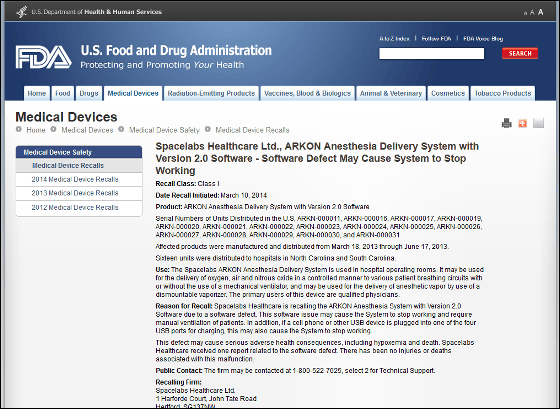Open the Food navigation tab
This screenshot has width=560, height=409.
[62, 93]
